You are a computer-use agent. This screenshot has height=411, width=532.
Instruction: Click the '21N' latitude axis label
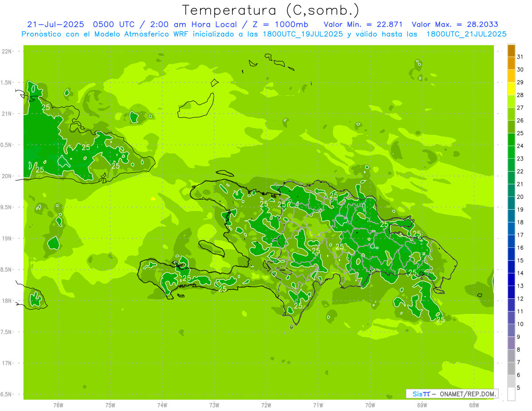coord(6,114)
